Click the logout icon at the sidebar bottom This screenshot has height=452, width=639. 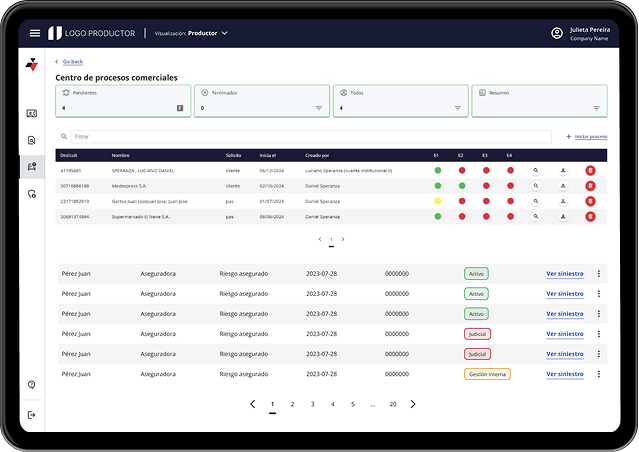pos(32,415)
